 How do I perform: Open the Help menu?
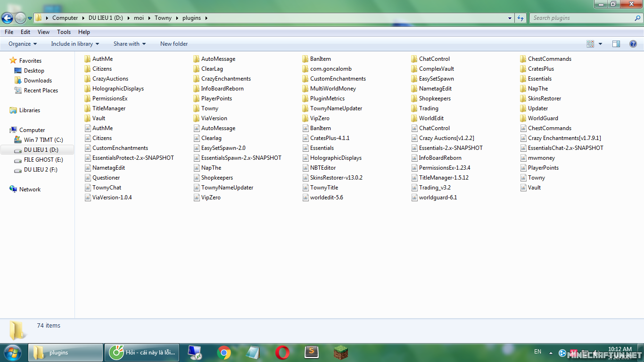coord(84,32)
